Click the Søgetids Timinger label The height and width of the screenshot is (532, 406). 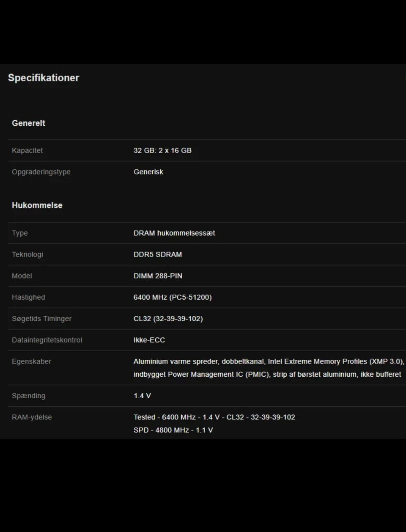click(41, 319)
